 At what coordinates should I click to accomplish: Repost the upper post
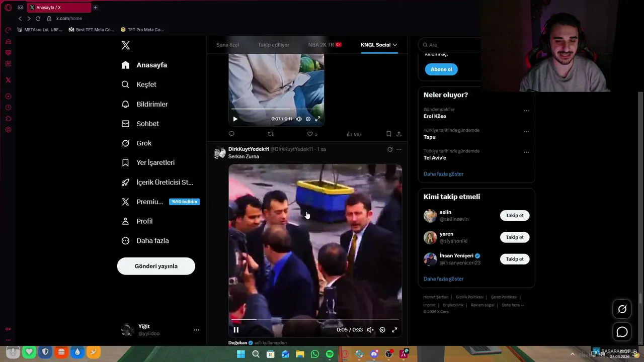[271, 134]
